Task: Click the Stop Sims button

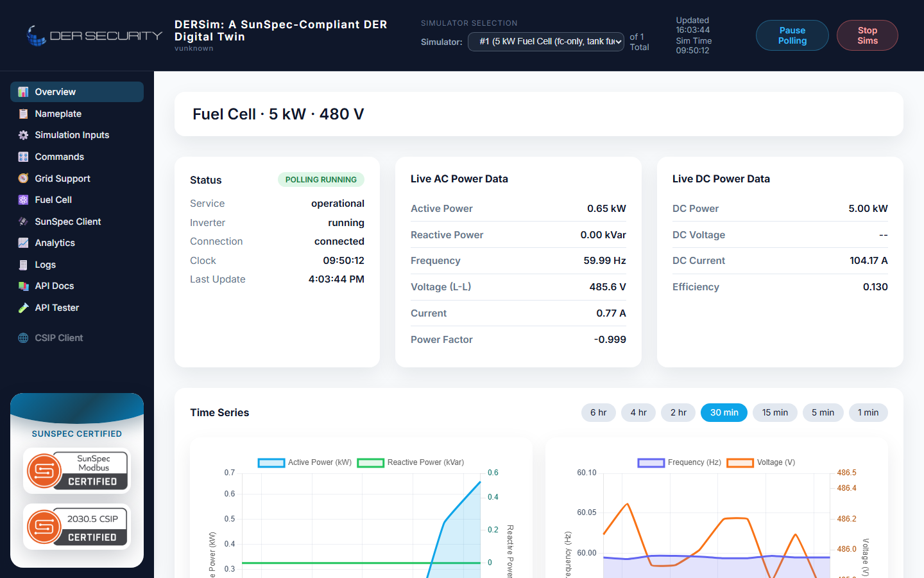Action: (868, 35)
